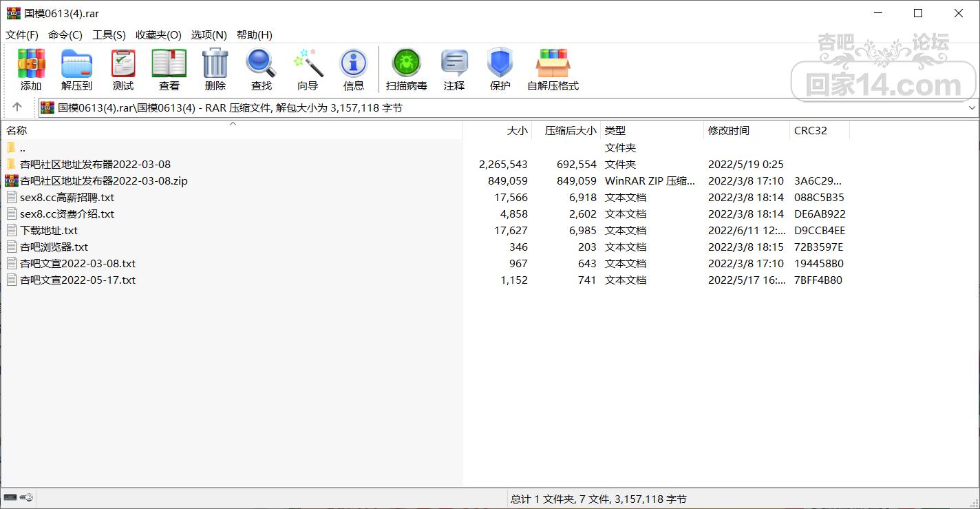
Task: Open the 帮助(H) menu
Action: (x=254, y=34)
